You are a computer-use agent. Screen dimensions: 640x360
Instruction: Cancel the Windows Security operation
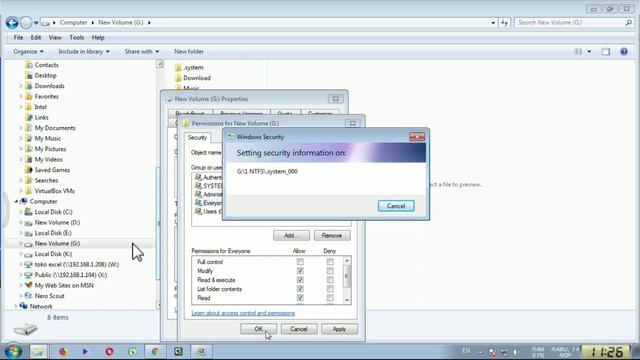pyautogui.click(x=396, y=206)
